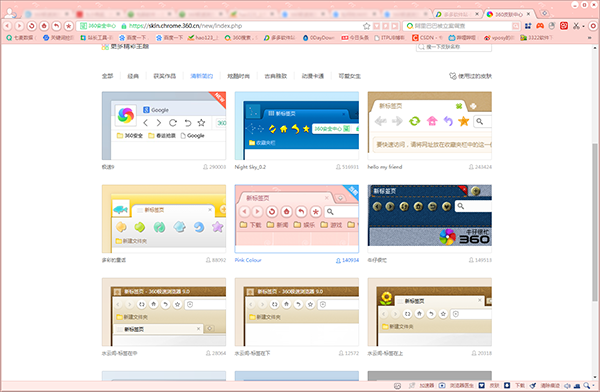Click into the skin name search field
The height and width of the screenshot is (392, 600).
[454, 47]
